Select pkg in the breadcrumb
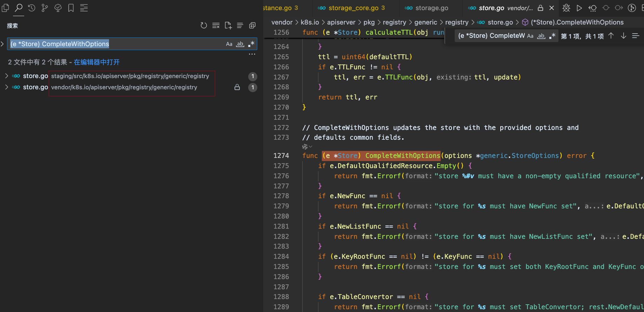This screenshot has height=312, width=644. pos(369,22)
